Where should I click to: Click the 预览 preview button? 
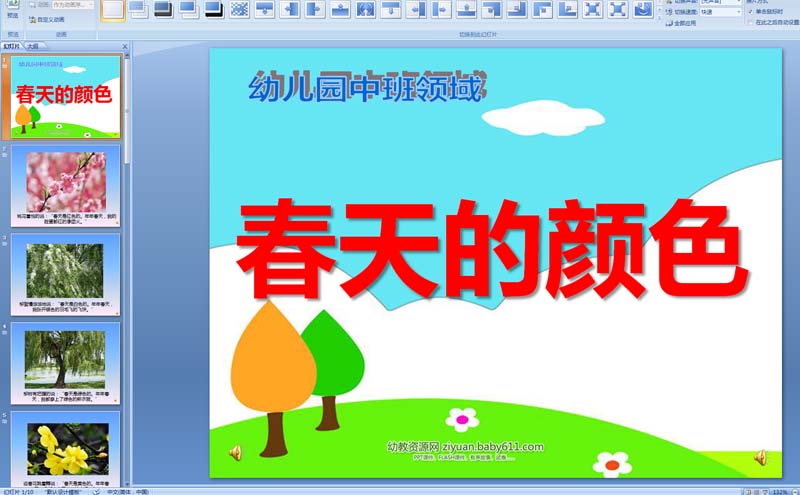13,10
